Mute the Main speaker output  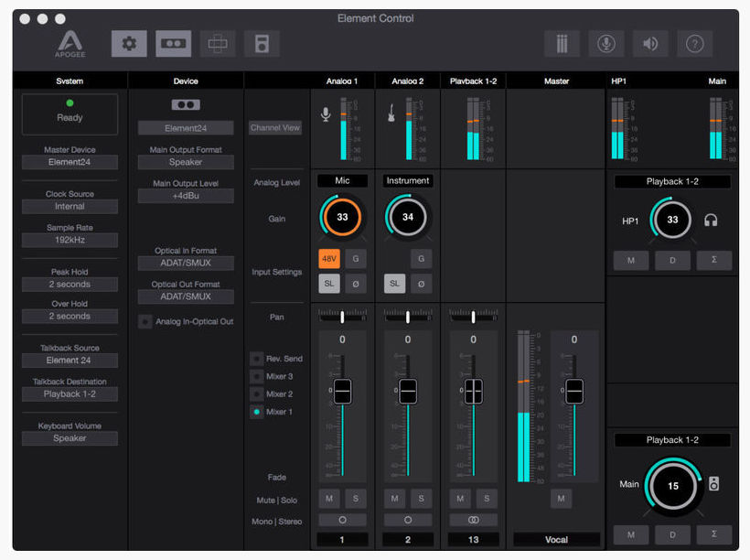(631, 534)
